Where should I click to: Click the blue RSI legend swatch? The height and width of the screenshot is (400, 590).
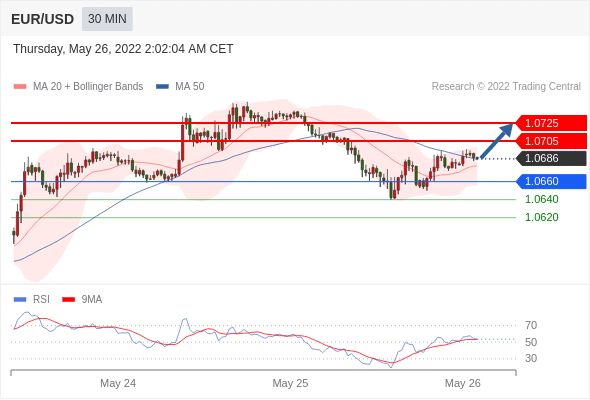[x=20, y=300]
